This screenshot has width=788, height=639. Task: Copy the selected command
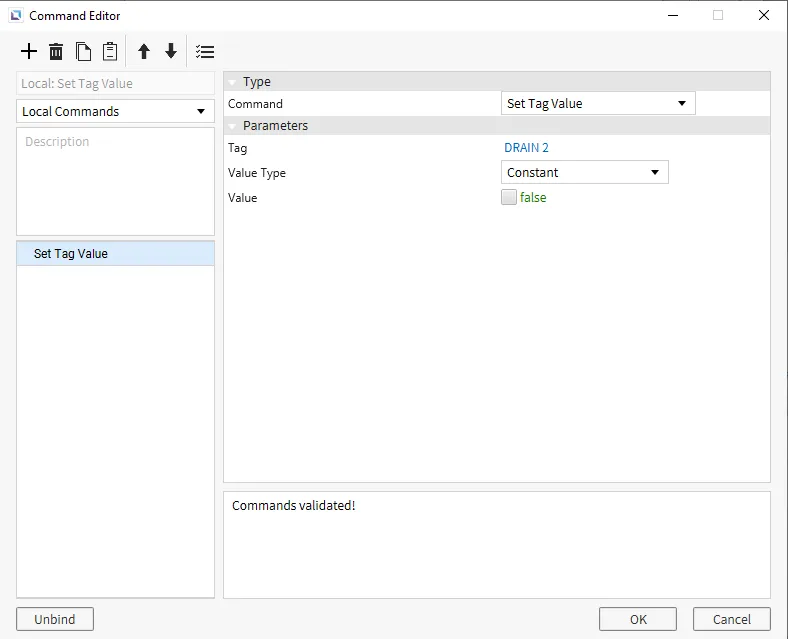(x=84, y=52)
